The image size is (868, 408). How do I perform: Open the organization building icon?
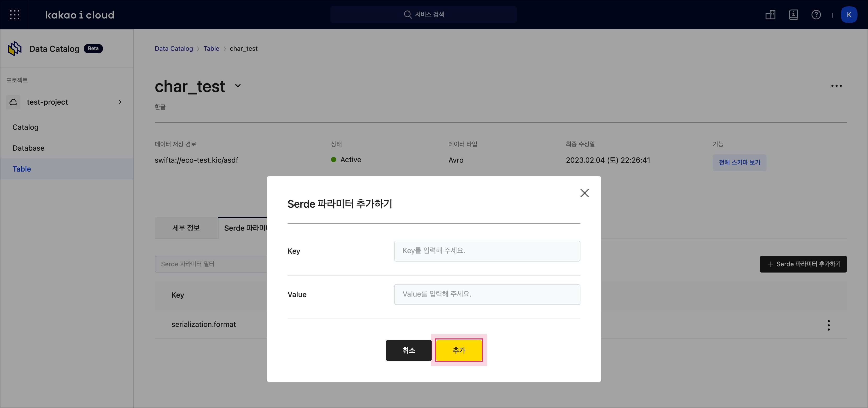click(770, 14)
